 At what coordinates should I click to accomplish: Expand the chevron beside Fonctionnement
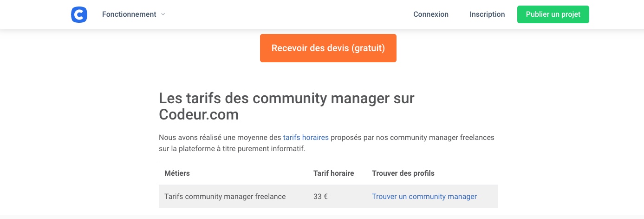[163, 14]
